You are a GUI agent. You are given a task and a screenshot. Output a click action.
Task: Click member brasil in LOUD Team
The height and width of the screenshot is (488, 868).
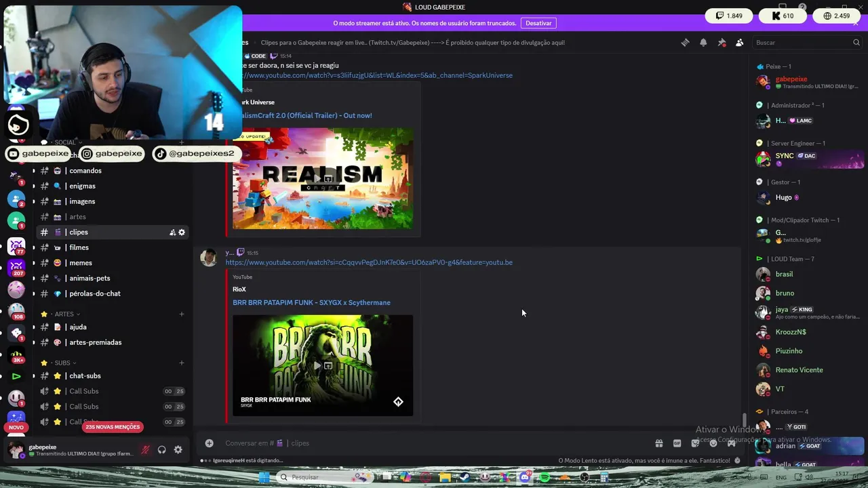(810, 274)
